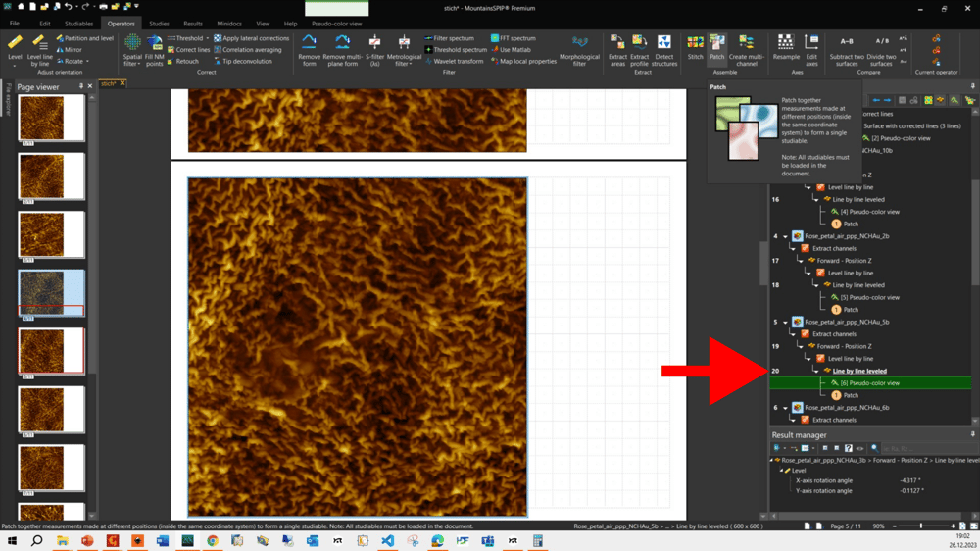The height and width of the screenshot is (551, 980).
Task: Run Tip deconvolution
Action: coord(242,62)
